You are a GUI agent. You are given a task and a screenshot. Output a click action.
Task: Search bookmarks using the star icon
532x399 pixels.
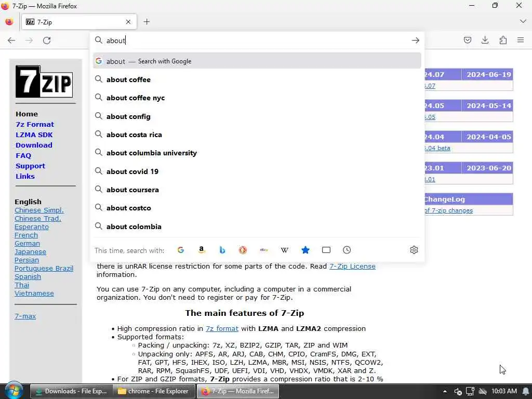(305, 250)
